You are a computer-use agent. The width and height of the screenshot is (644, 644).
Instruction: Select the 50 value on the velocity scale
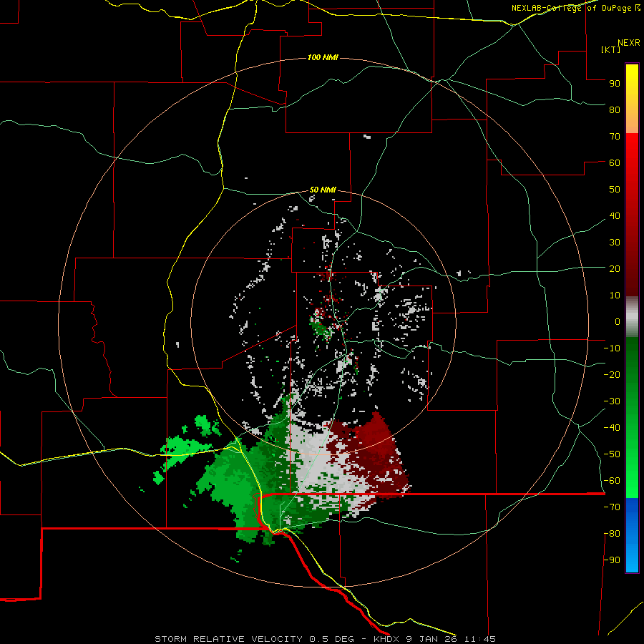615,190
